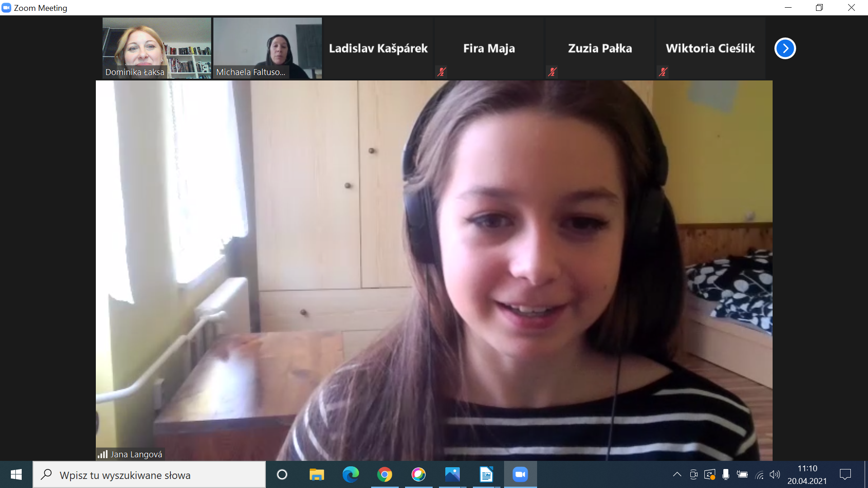Click Zoom app icon on taskbar
Image resolution: width=868 pixels, height=488 pixels.
click(520, 474)
